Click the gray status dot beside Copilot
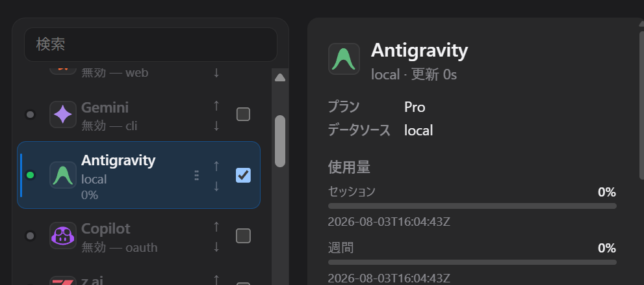This screenshot has height=285, width=644. [x=30, y=236]
